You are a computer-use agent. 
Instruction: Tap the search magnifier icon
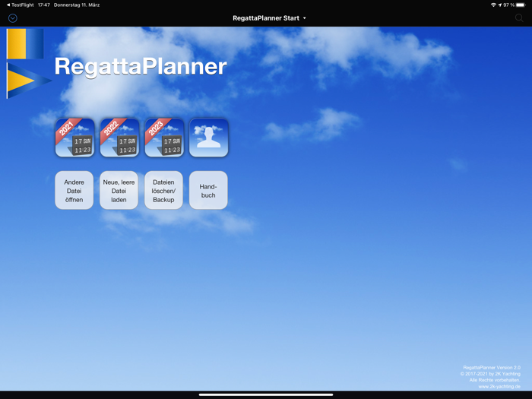coord(519,18)
